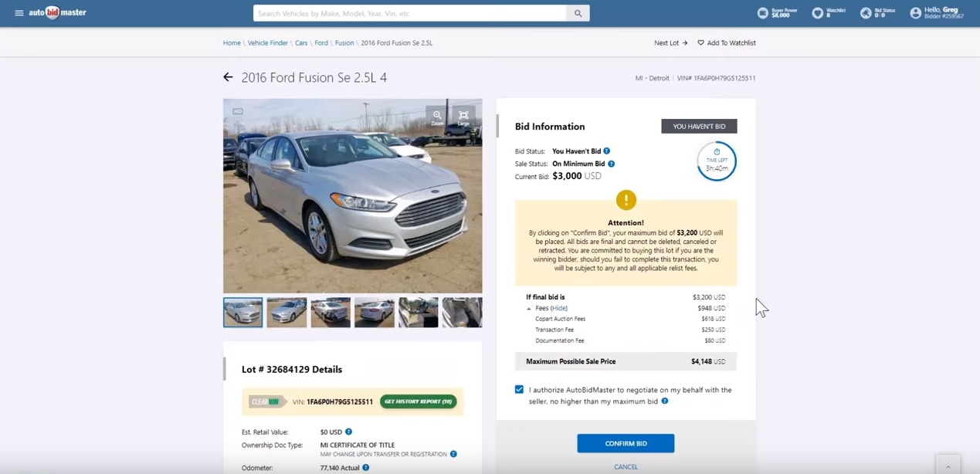Screen dimensions: 980x474
Task: Go to Vehicle Finder breadcrumb
Action: pyautogui.click(x=267, y=43)
